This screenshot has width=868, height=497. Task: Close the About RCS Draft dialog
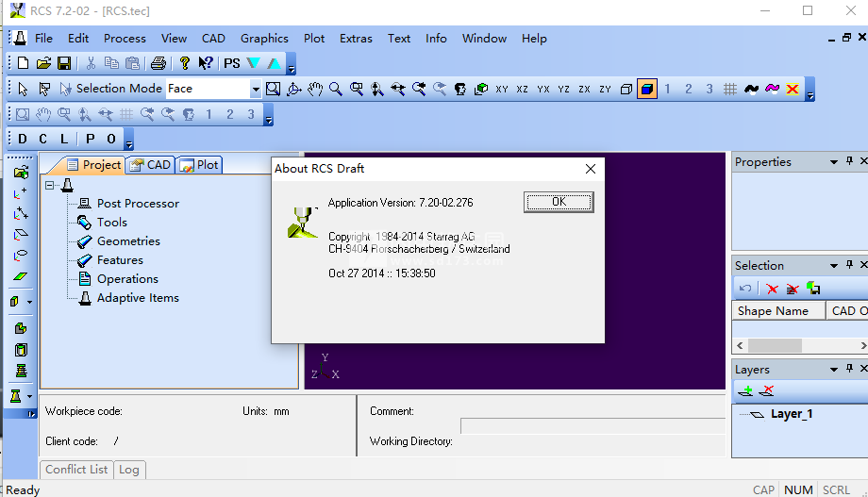click(x=591, y=169)
